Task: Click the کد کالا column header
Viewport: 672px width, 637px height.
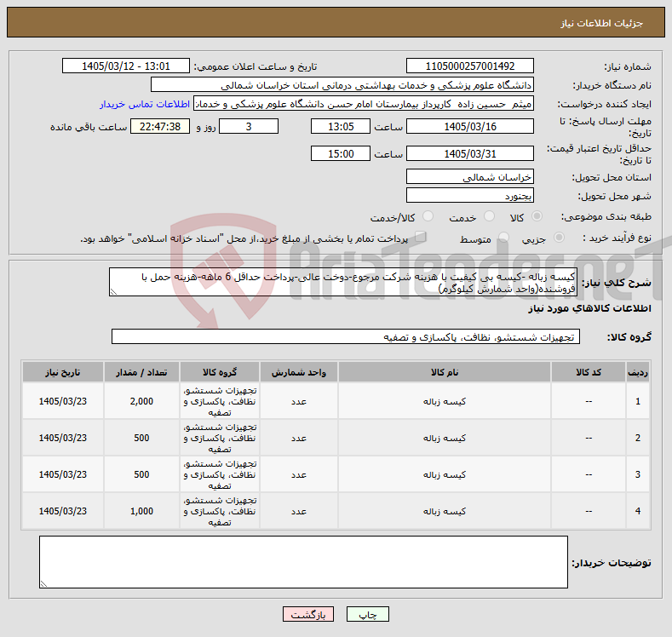Action: pyautogui.click(x=588, y=372)
